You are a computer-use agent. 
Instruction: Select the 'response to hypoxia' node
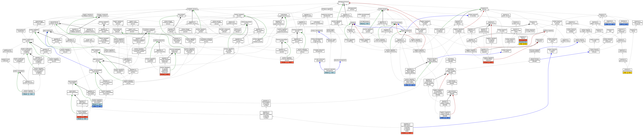pyautogui.click(x=523, y=38)
